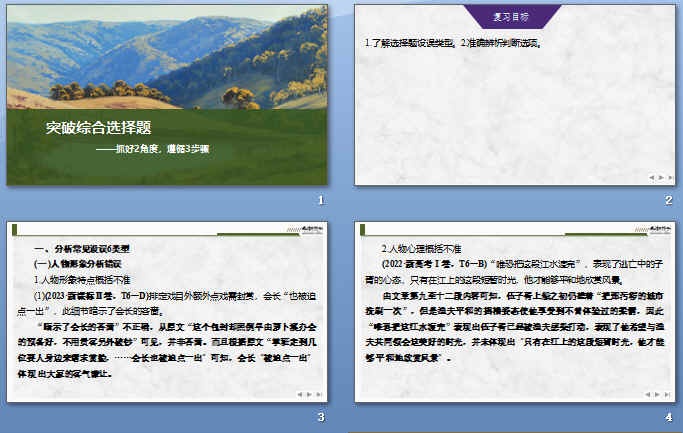This screenshot has width=683, height=433.
Task: Click the last arrow icon on slide 2
Action: click(669, 177)
